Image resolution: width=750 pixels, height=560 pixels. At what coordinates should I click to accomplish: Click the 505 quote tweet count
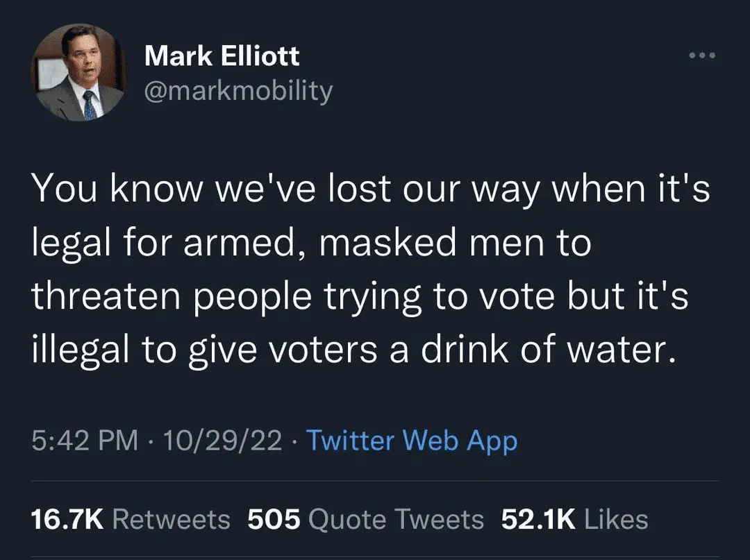pos(274,519)
